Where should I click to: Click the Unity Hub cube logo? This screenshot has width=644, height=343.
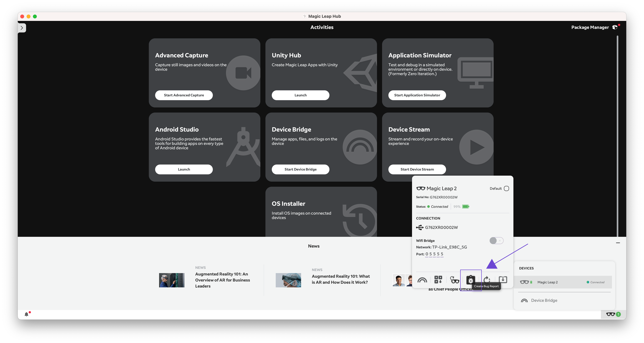tap(360, 73)
